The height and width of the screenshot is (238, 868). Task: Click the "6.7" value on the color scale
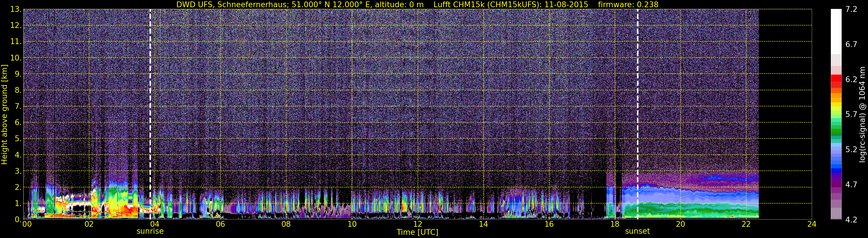[x=851, y=44]
